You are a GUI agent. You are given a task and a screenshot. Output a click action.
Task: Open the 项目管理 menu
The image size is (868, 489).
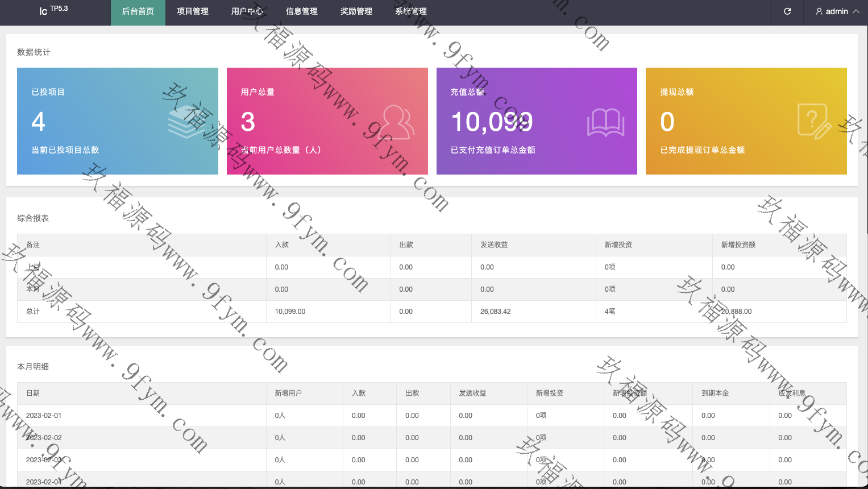coord(193,11)
